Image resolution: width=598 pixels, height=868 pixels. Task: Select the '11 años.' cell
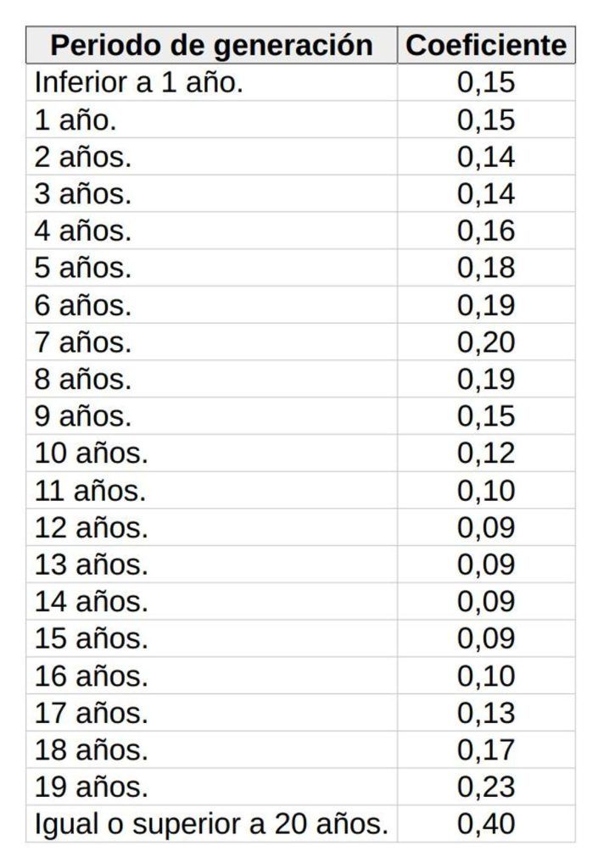pyautogui.click(x=211, y=490)
